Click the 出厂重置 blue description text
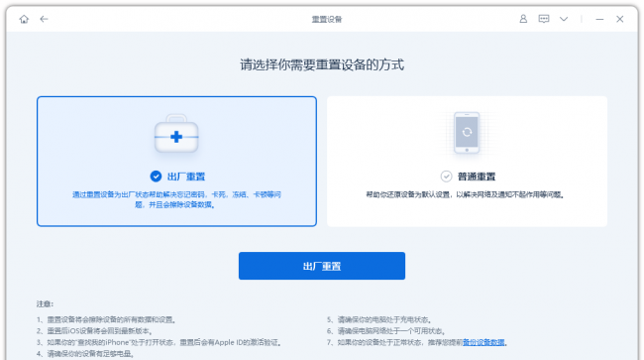Viewport: 644px width, 360px height. click(176, 199)
